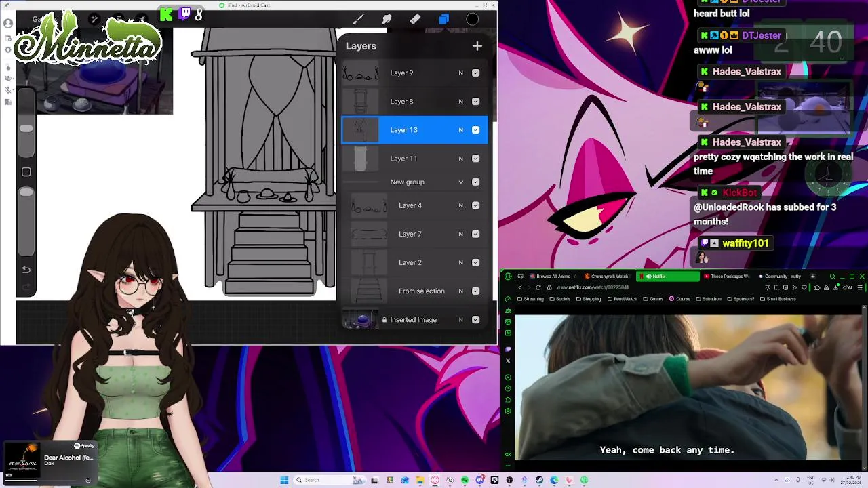Open the Procreate adjustments magic wand
868x488 pixels.
point(94,19)
